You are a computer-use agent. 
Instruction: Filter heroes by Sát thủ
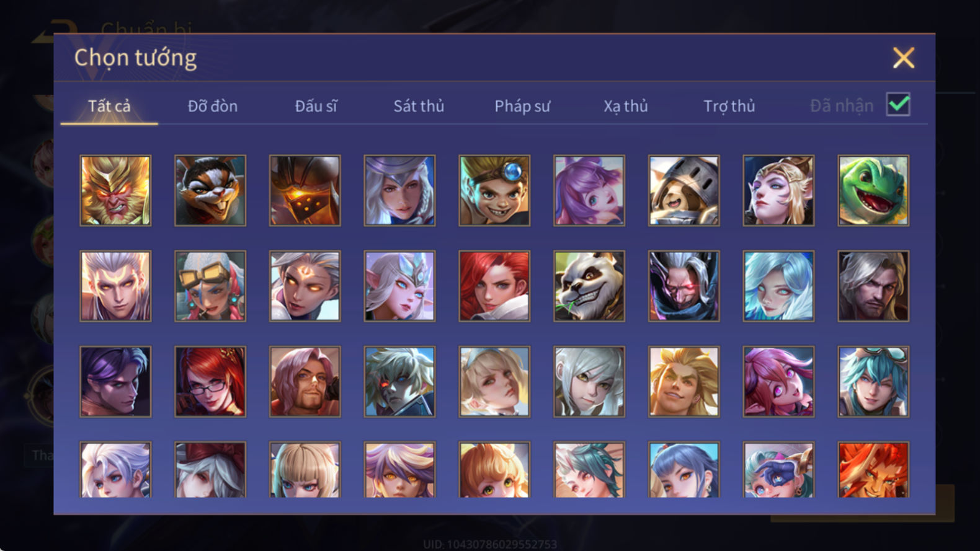[419, 106]
